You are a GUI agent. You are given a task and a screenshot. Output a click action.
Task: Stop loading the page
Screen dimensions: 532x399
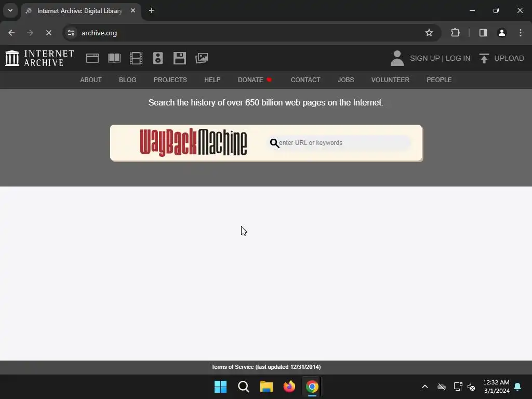tap(49, 33)
